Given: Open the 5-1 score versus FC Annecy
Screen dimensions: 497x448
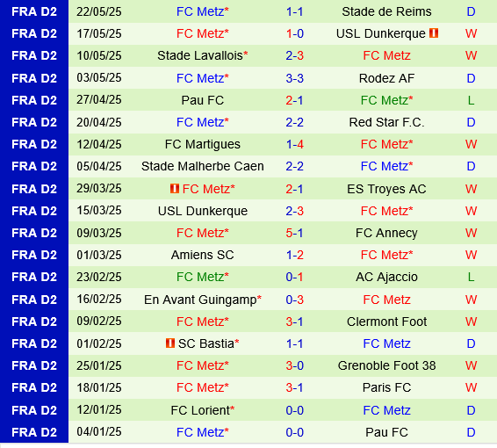Looking at the screenshot, I should pos(294,233).
